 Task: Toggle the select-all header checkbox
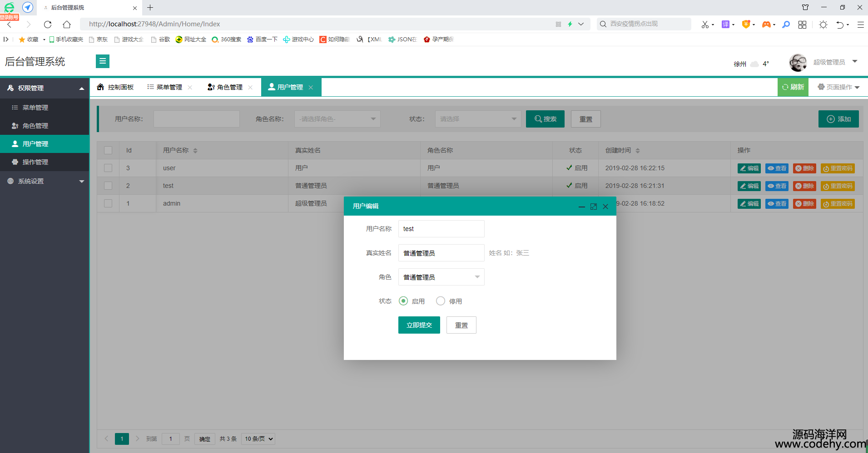click(108, 150)
